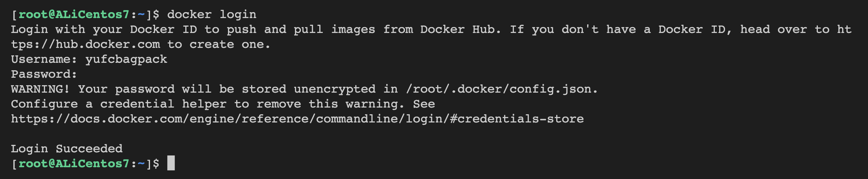Screen dimensions: 868x179
Task: Click the "docker login" command text
Action: point(212,15)
